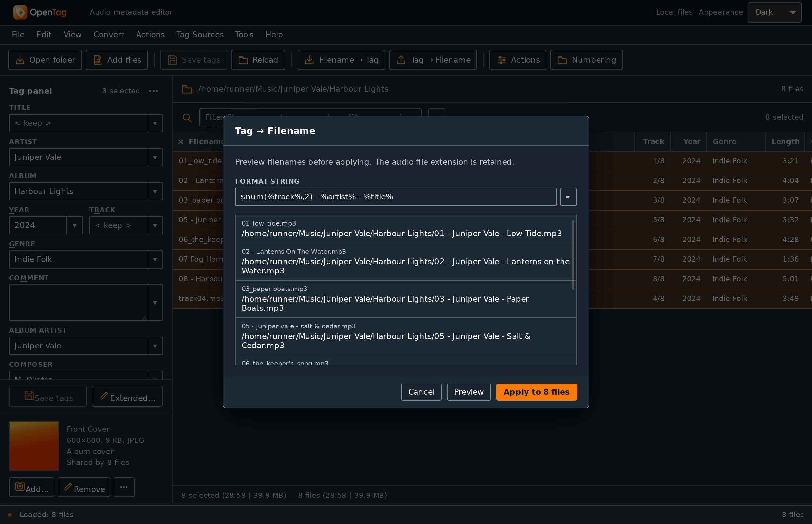Click the Length column header
The image size is (812, 524).
pos(785,142)
